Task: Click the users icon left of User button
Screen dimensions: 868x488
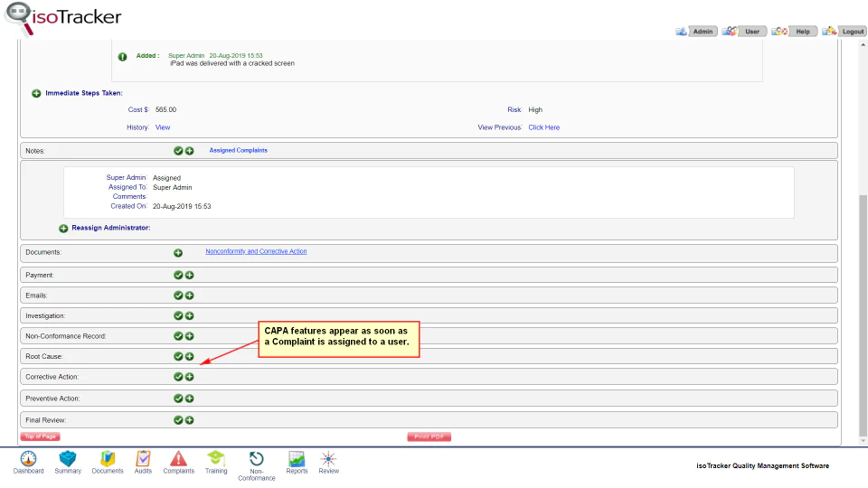Action: click(730, 31)
